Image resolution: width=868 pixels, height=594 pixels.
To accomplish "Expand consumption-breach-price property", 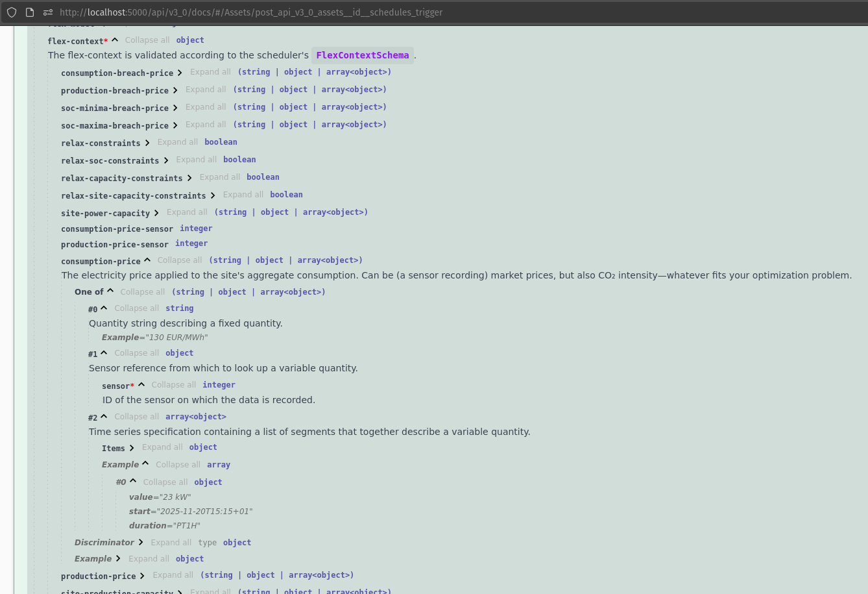I will 180,73.
